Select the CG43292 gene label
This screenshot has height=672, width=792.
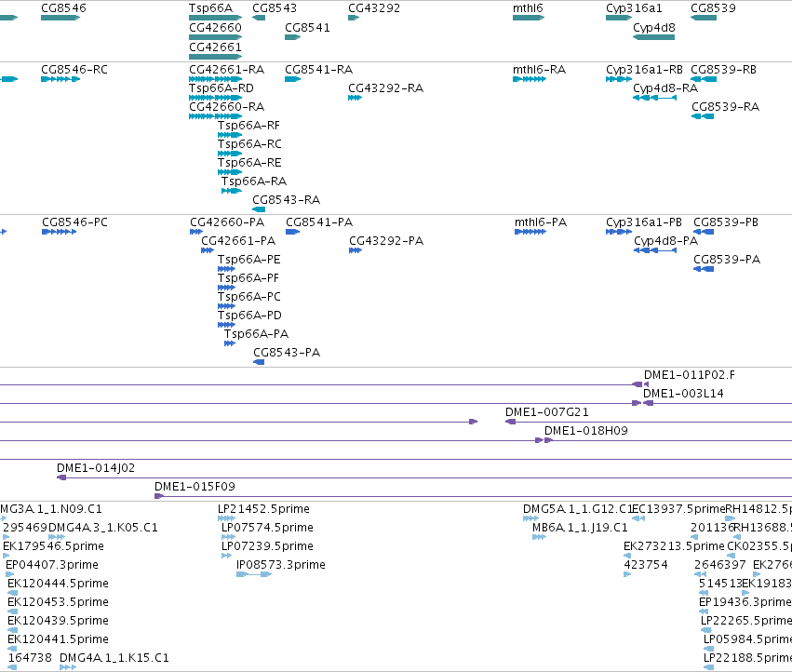coord(374,8)
